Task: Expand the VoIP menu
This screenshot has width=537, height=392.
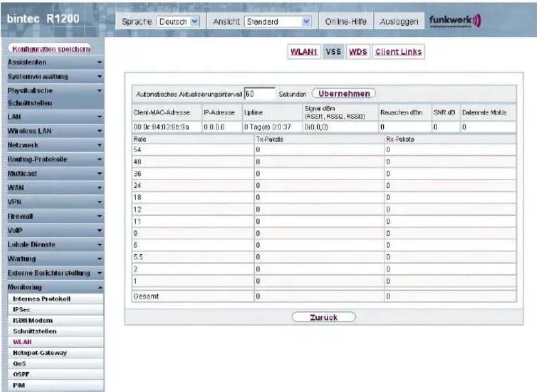Action: 56,231
